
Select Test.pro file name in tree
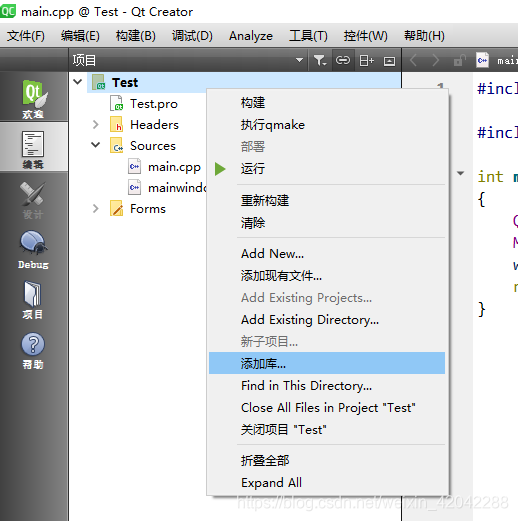tap(154, 104)
